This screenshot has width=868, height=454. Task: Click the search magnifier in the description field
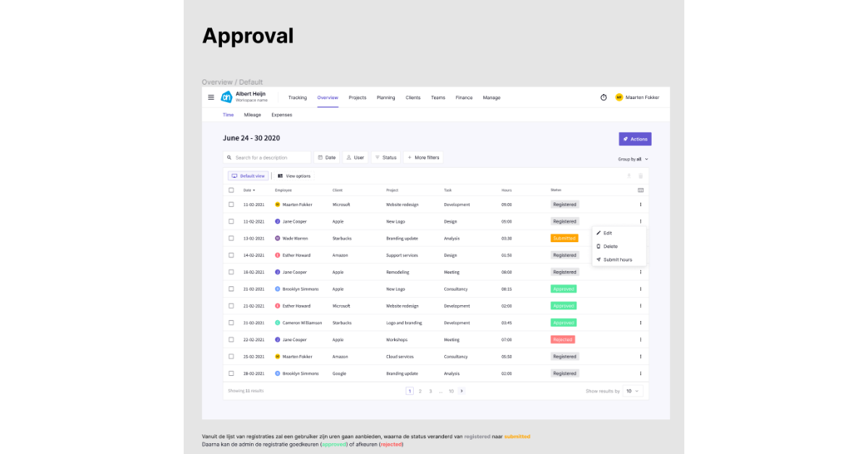point(229,157)
